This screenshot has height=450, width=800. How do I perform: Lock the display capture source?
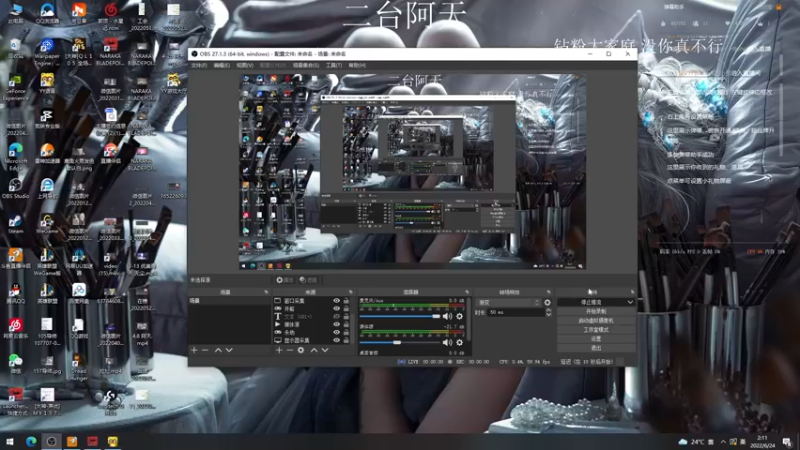(x=346, y=340)
